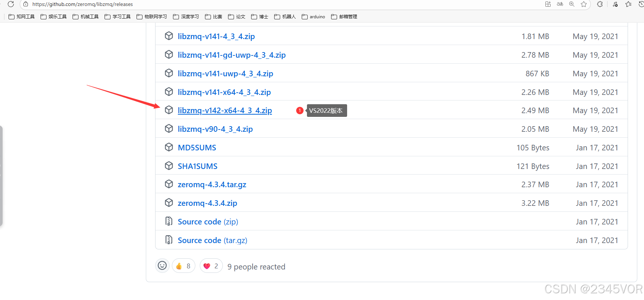
Task: Download libzmq-v142-x64-4_3_4.zip
Action: (225, 111)
